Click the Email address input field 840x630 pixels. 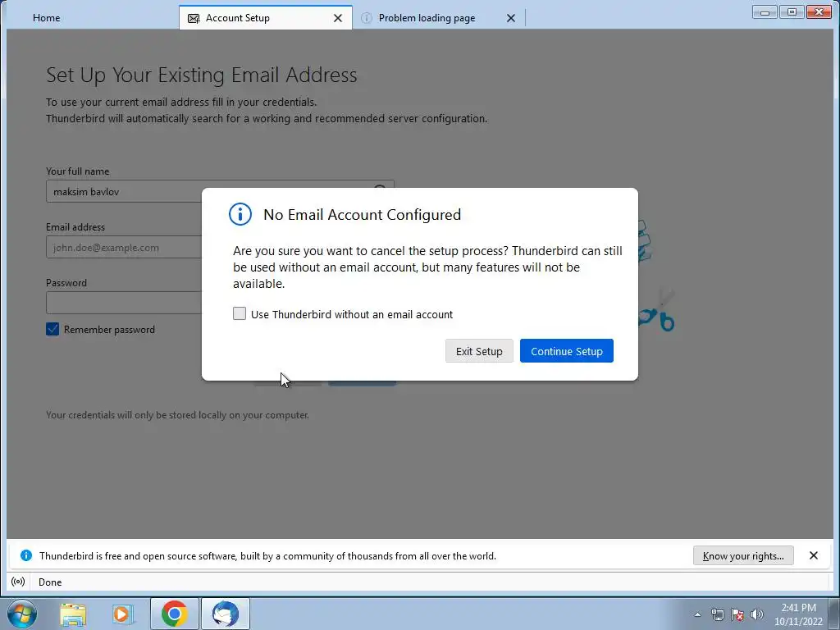(125, 248)
